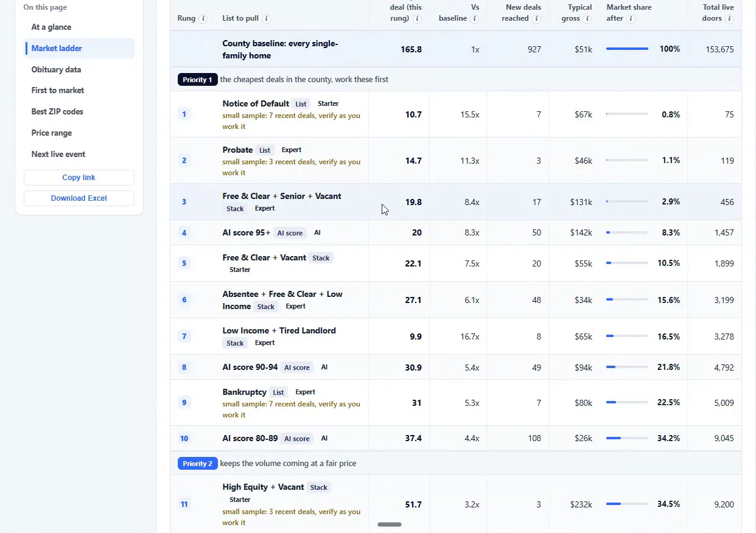Open the First to market section

click(58, 91)
